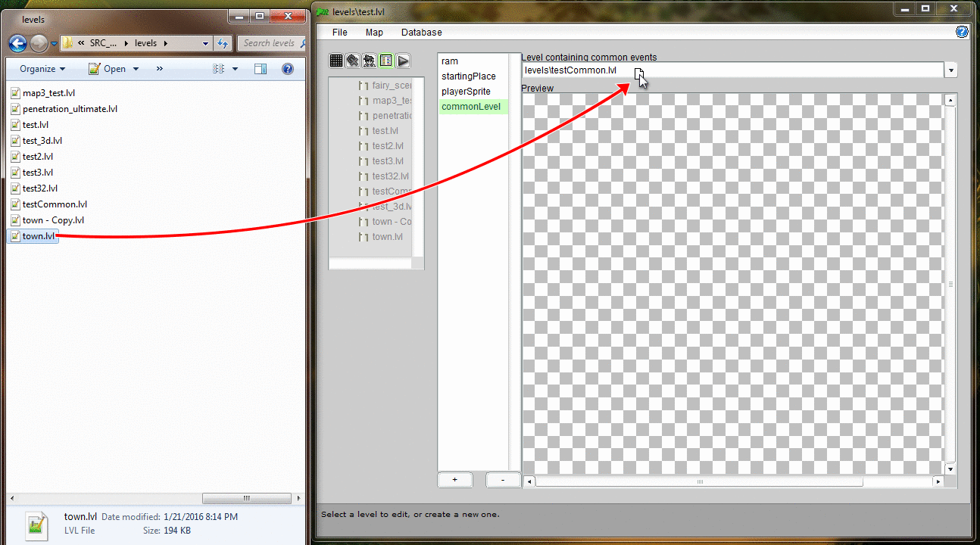Click the tileset tool icon in toolbar

[x=353, y=61]
